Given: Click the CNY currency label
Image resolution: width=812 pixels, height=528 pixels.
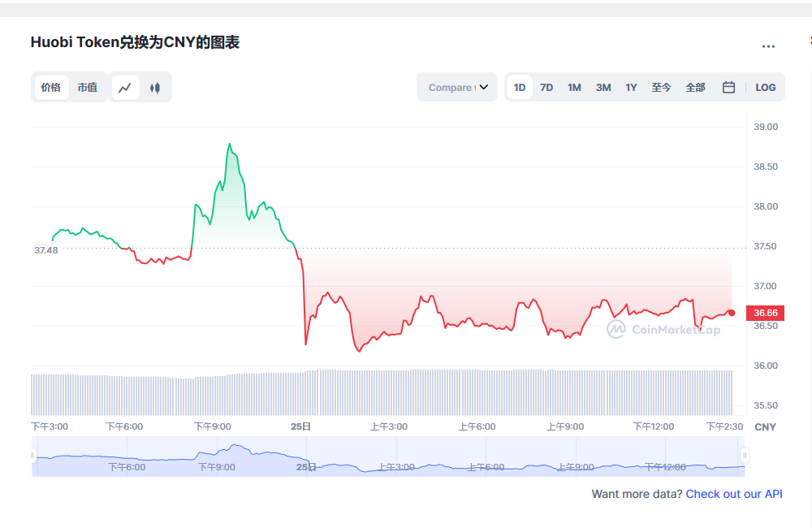Looking at the screenshot, I should 766,427.
